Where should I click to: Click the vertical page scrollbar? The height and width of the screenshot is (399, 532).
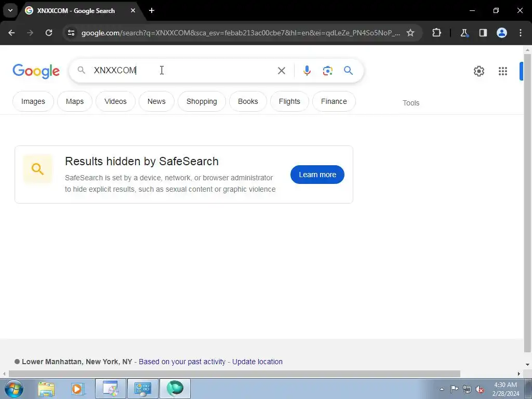(527, 204)
